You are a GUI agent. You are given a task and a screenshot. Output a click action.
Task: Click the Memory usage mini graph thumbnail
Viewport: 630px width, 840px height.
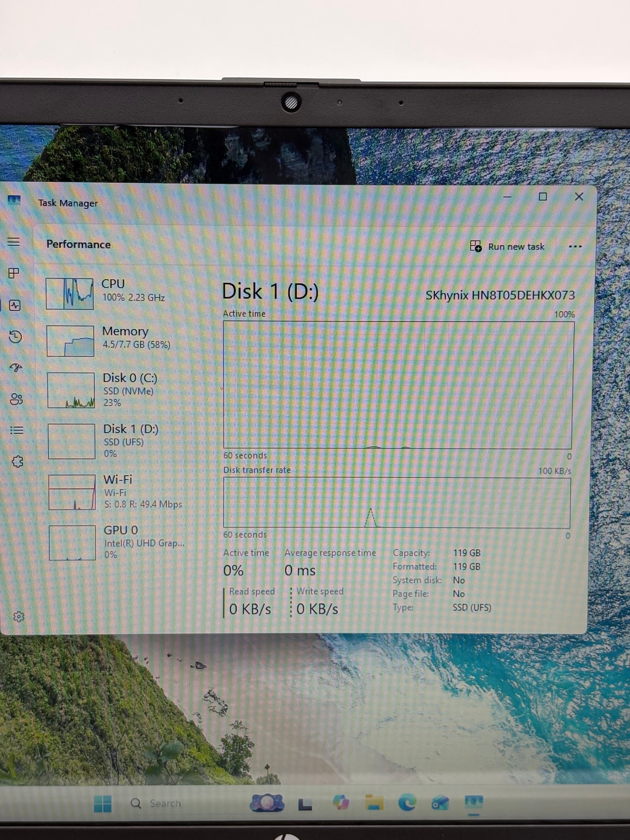[x=70, y=341]
